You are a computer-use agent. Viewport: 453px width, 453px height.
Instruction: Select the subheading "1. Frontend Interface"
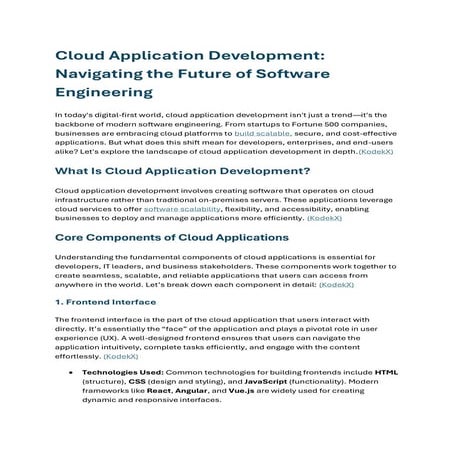106,302
